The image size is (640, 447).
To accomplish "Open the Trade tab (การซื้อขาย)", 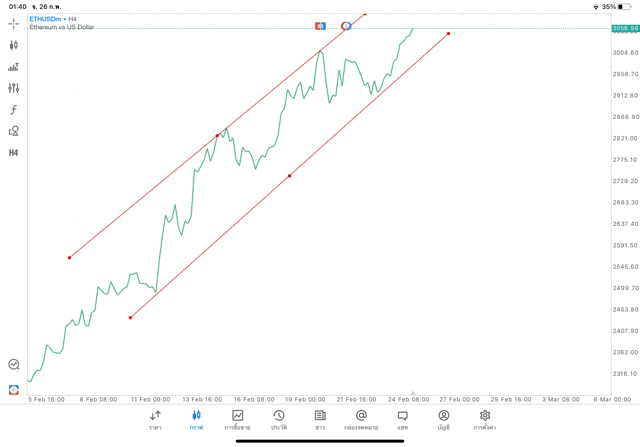I will coord(238,419).
